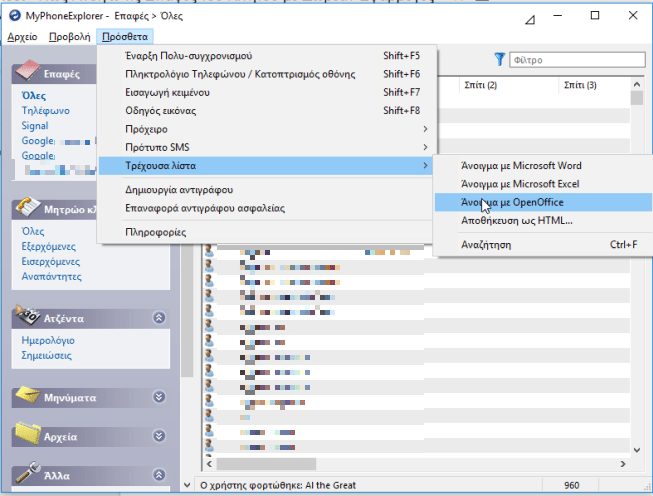Choose Δημιουργία αντιγράφου
653x496 pixels.
(x=267, y=190)
